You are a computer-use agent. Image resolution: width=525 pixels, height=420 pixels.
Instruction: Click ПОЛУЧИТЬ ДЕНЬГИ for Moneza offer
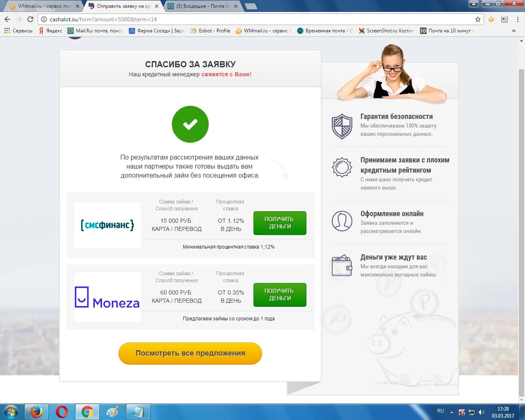click(x=280, y=294)
